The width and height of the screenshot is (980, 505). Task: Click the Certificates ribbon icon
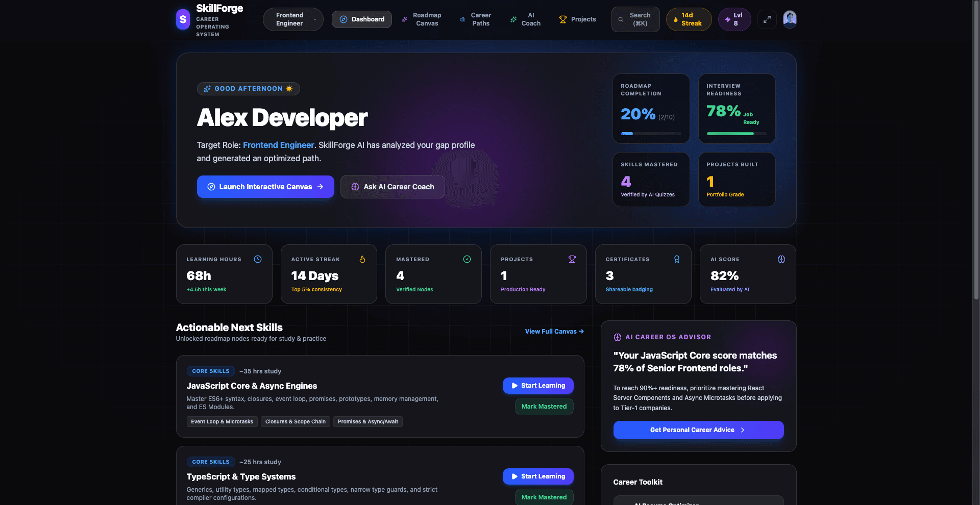677,259
